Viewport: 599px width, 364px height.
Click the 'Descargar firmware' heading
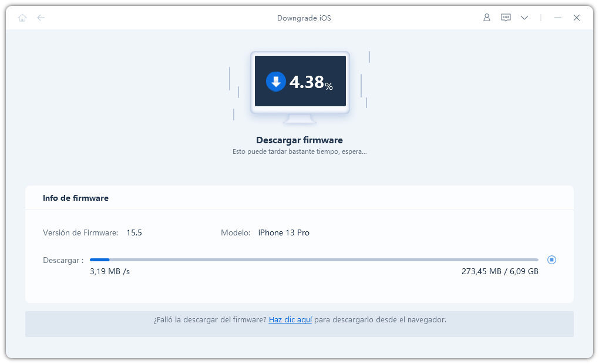point(299,140)
